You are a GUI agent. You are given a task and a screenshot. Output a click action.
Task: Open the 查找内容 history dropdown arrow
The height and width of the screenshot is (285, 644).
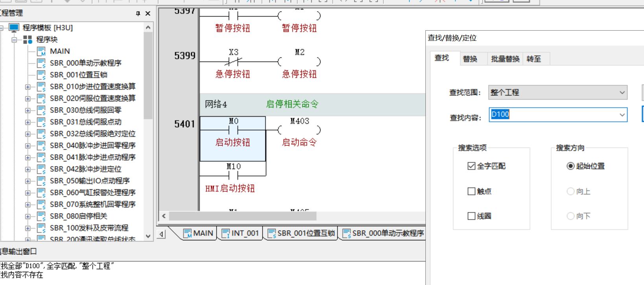(x=622, y=115)
